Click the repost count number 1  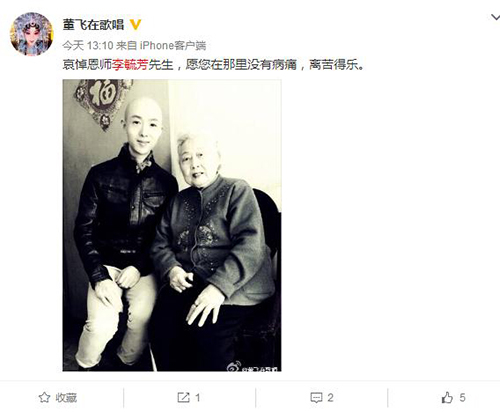point(197,398)
